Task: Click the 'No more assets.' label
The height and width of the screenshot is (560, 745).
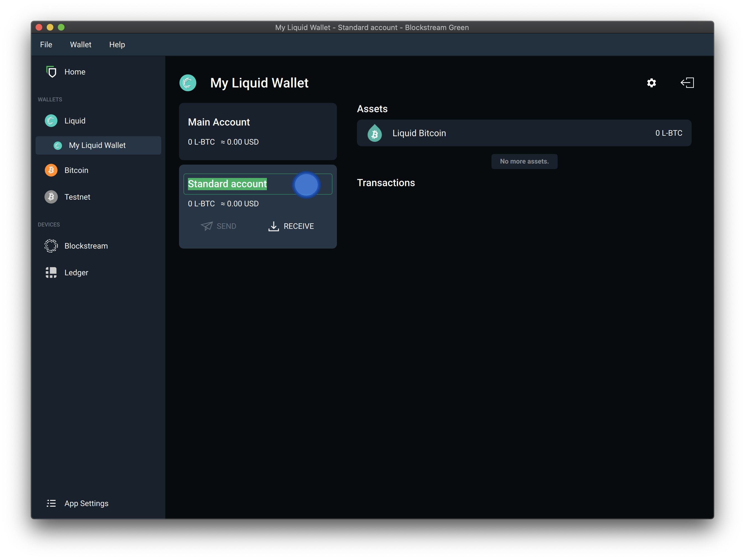Action: tap(524, 161)
